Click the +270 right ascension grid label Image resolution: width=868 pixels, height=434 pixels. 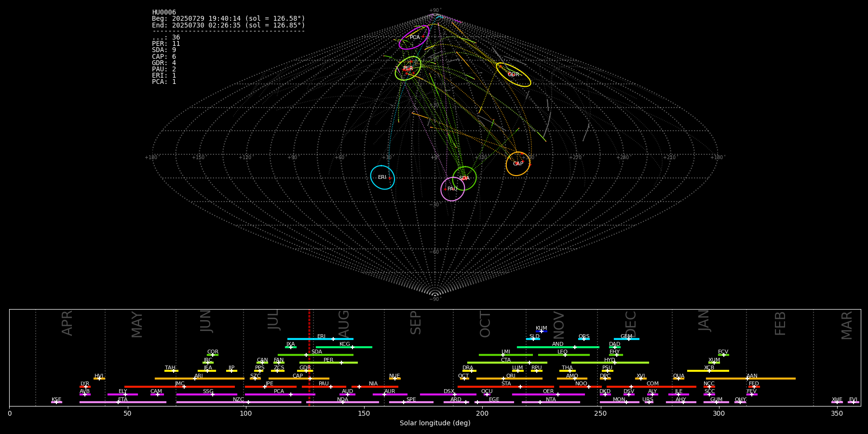tap(575, 158)
